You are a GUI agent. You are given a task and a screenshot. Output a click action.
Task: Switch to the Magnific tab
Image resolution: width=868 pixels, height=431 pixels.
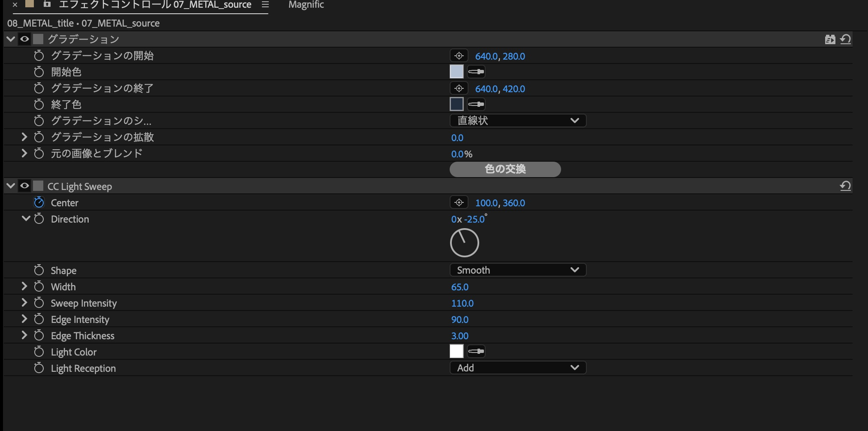point(306,5)
